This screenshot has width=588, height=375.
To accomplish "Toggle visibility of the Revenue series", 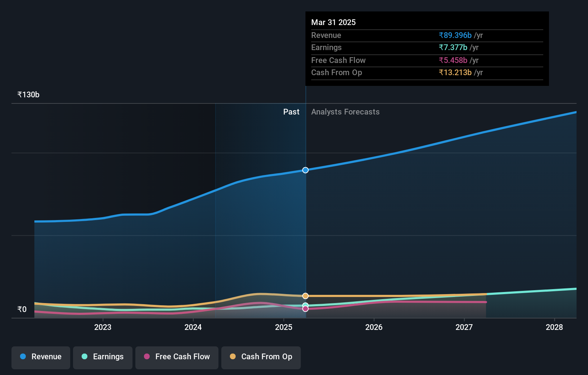I will coord(40,357).
